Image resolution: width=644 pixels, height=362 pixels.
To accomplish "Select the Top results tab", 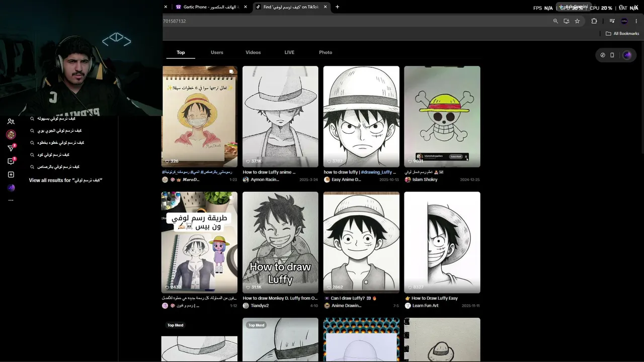I will 181,52.
